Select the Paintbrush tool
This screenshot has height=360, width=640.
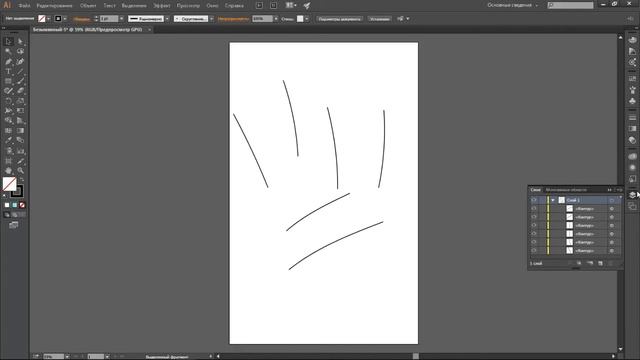20,81
